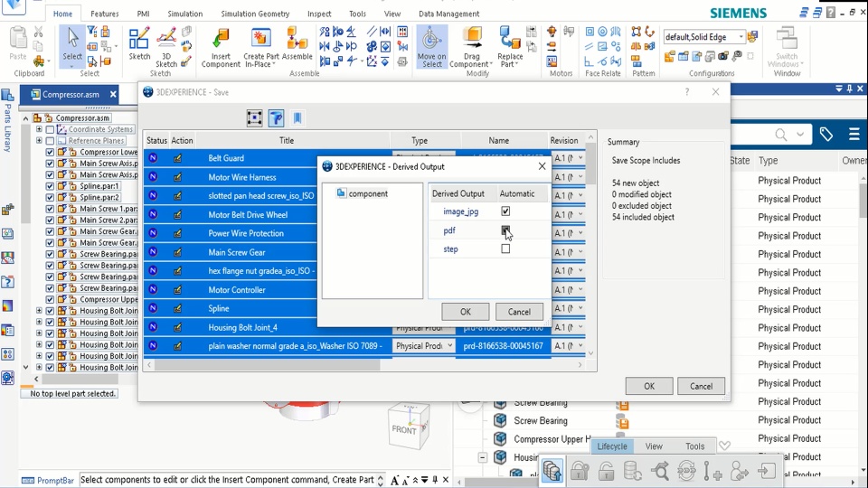
Task: Expand the Reference Planes tree node
Action: click(39, 141)
